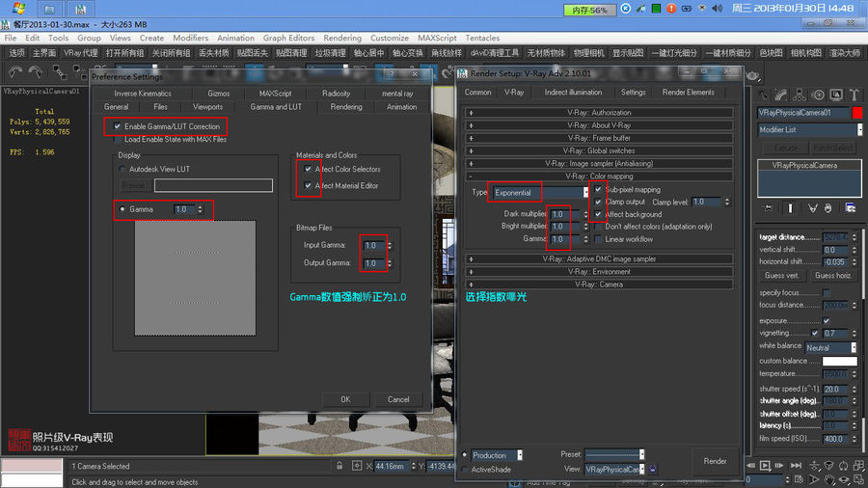Click the Pin Stack icon
The image size is (868, 488).
click(x=769, y=208)
